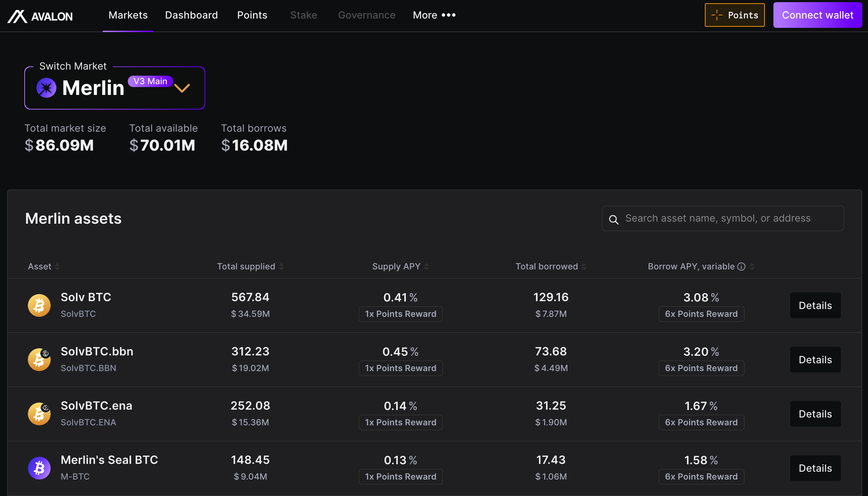868x496 pixels.
Task: Click the SolvBTC.ena coin icon
Action: pyautogui.click(x=39, y=414)
